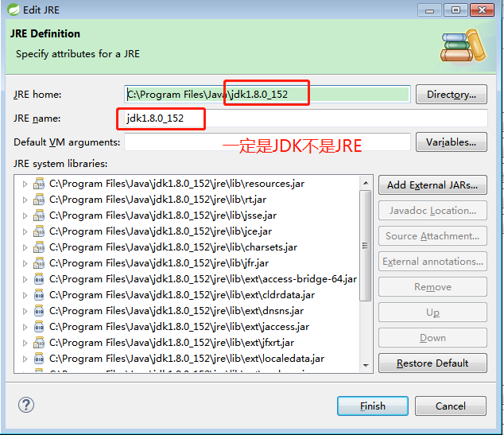The height and width of the screenshot is (435, 504).
Task: Maximize the Edit JRE window
Action: pyautogui.click(x=456, y=10)
